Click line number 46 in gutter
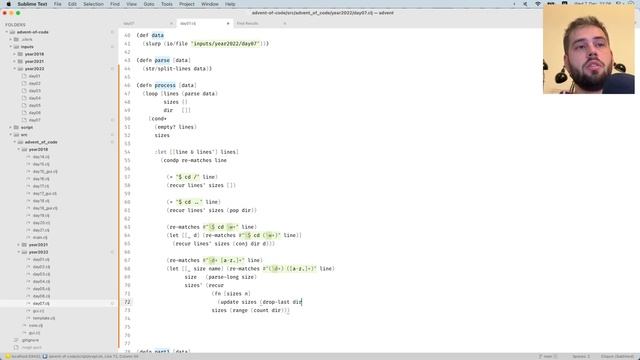 click(x=127, y=85)
